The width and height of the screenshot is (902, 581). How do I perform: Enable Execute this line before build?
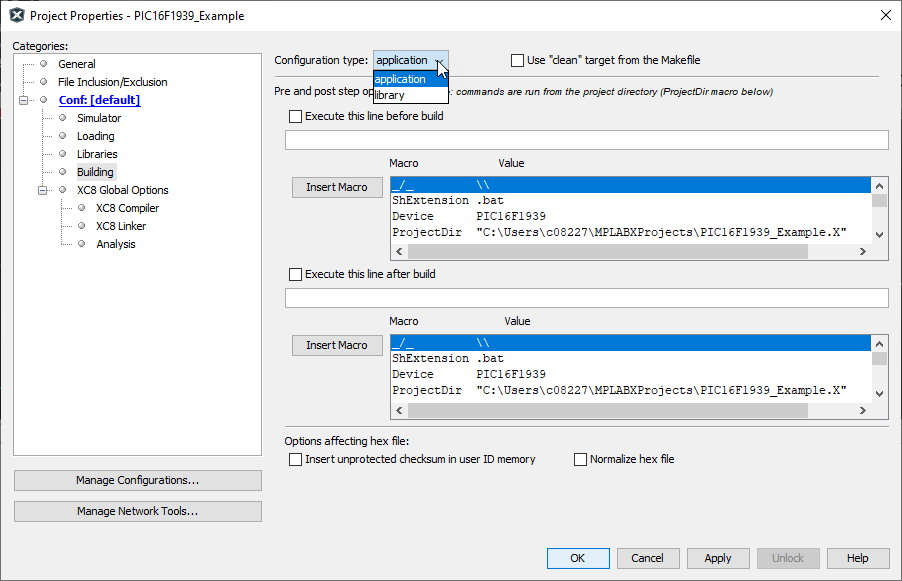(x=295, y=116)
